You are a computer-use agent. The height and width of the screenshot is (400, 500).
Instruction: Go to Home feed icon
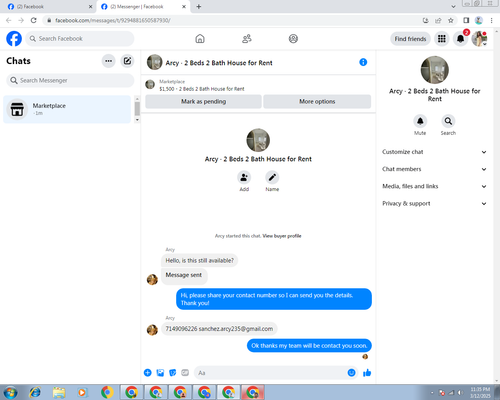200,39
